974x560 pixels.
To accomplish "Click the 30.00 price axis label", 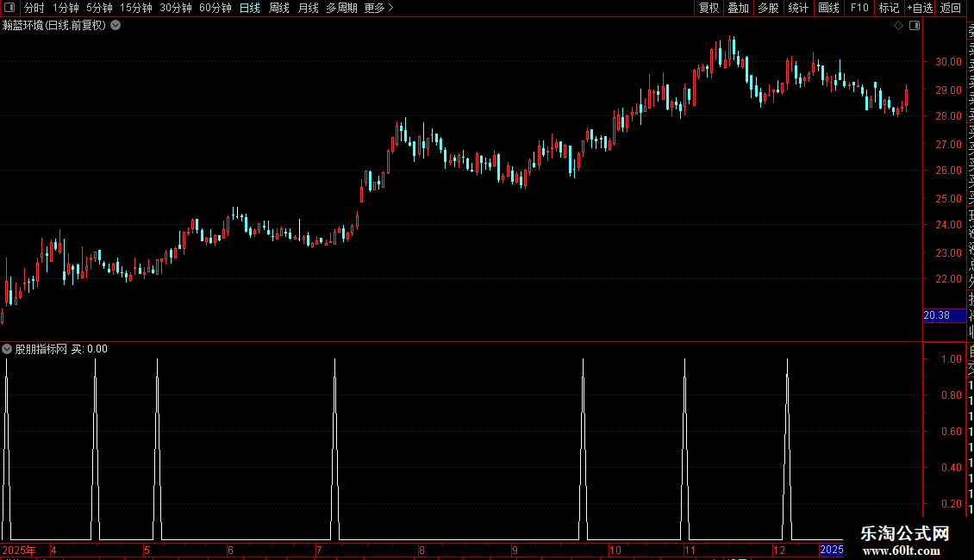I will pos(948,61).
